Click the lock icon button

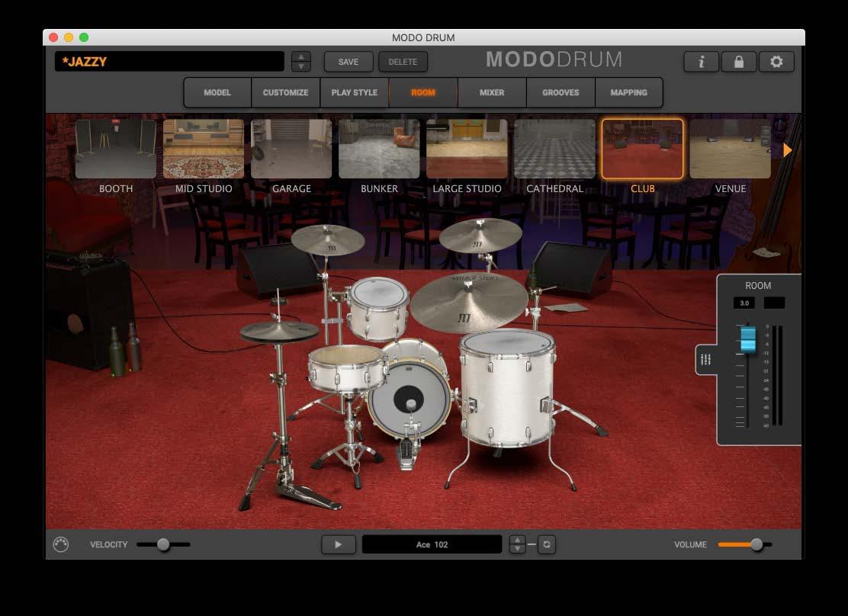pos(738,62)
